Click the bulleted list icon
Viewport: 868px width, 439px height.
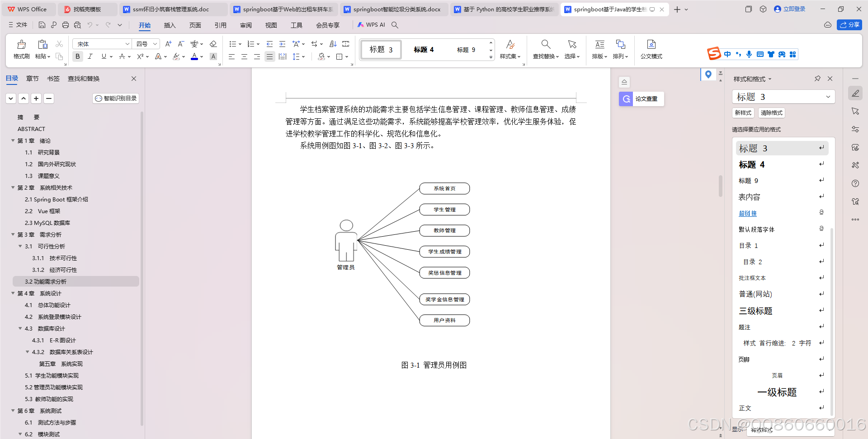pos(232,44)
